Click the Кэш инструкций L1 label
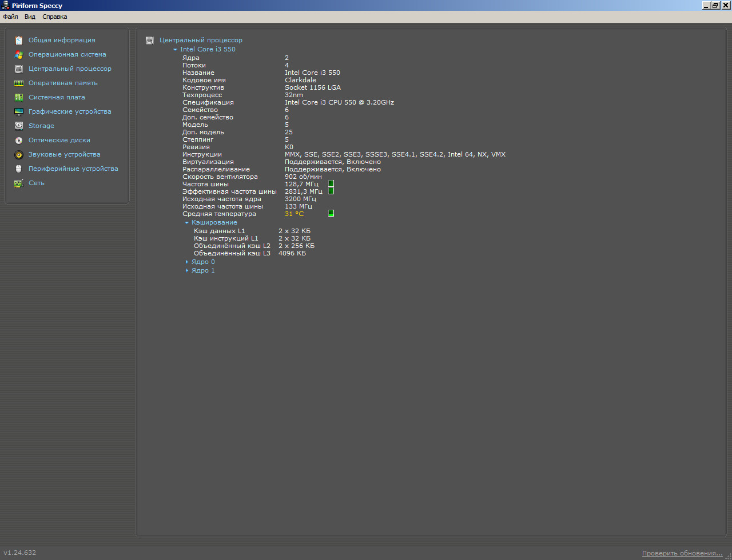Viewport: 732px width, 560px height. [226, 238]
